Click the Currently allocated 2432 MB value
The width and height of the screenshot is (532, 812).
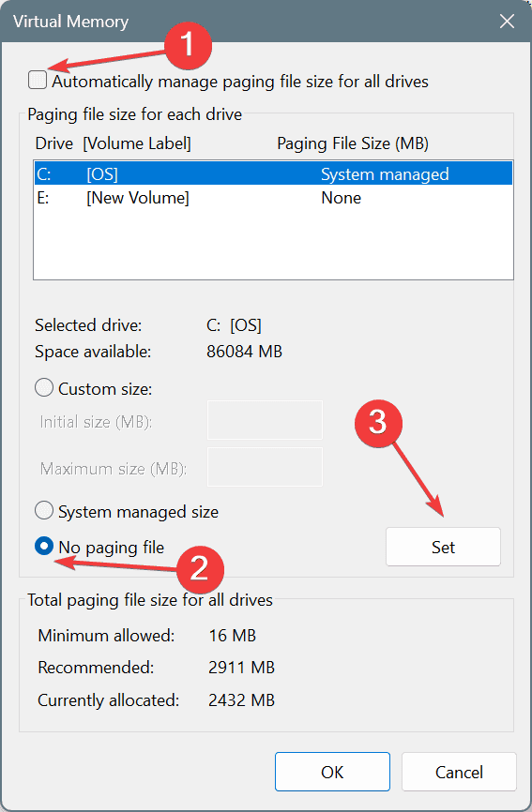click(x=241, y=700)
